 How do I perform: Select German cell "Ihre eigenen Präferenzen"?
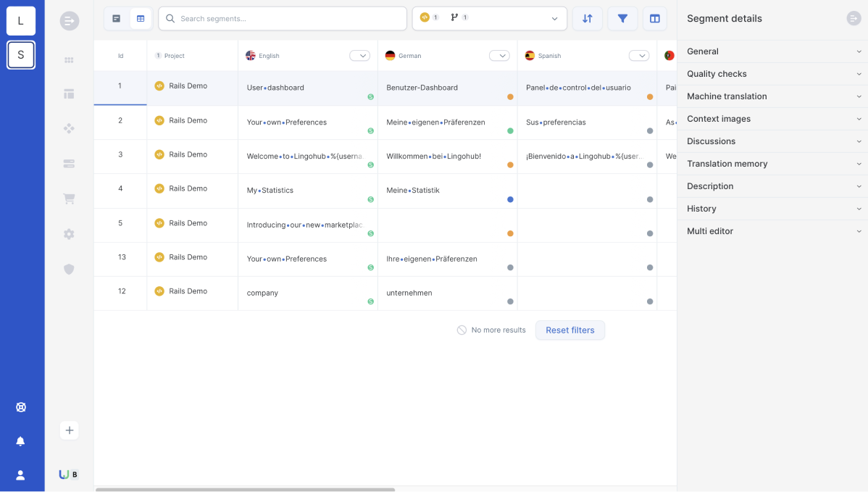447,259
